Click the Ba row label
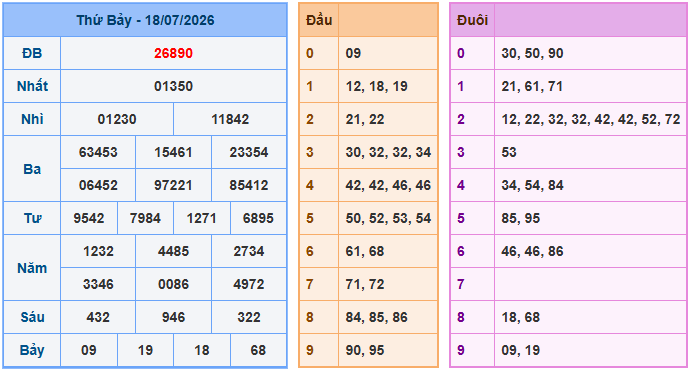Viewport: 692px width, 371px height. (32, 169)
